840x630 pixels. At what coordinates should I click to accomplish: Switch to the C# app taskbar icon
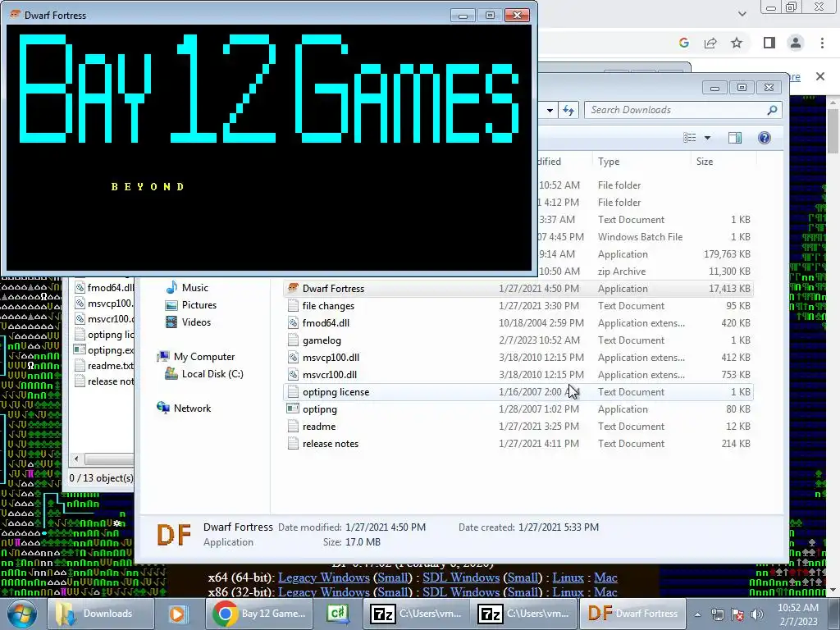[338, 614]
